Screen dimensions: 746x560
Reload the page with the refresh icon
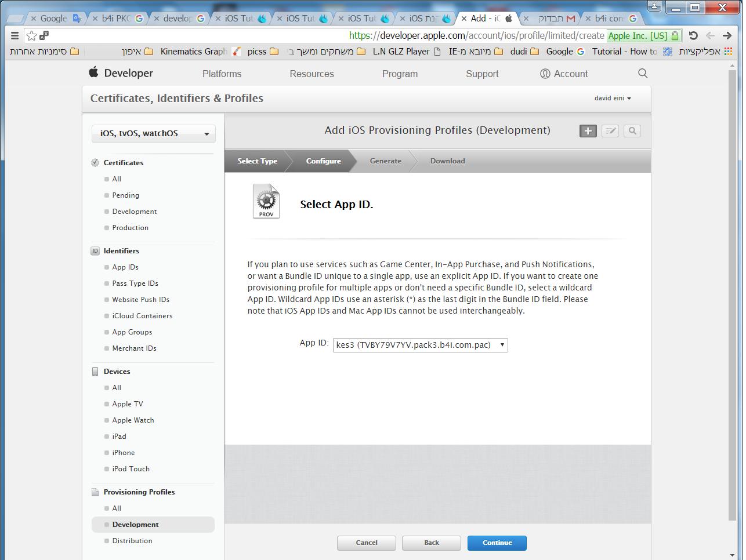693,35
